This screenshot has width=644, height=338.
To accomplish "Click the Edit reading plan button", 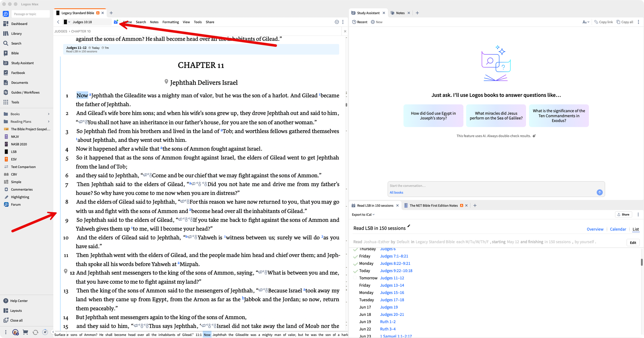I will point(633,242).
